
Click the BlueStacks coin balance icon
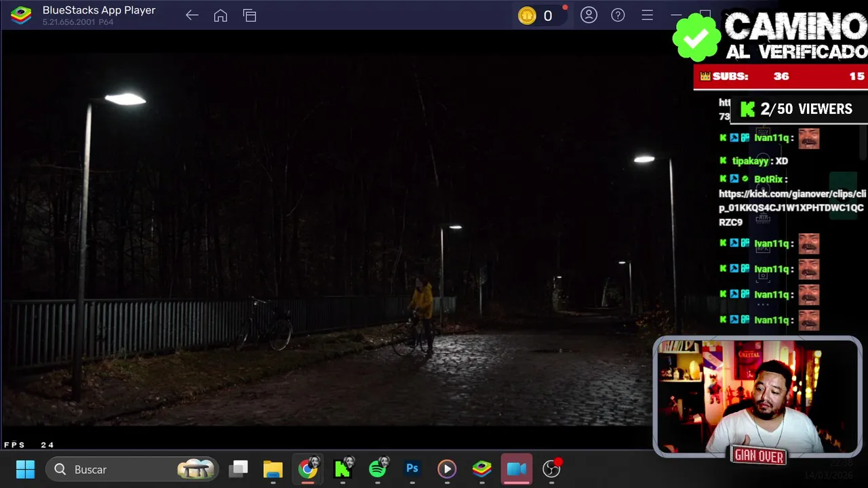click(x=527, y=16)
